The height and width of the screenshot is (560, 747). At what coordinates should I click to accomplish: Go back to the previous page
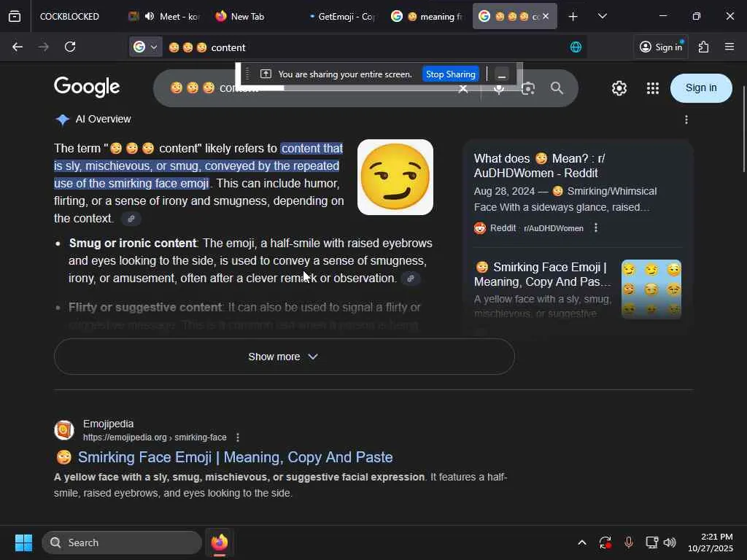tap(18, 47)
